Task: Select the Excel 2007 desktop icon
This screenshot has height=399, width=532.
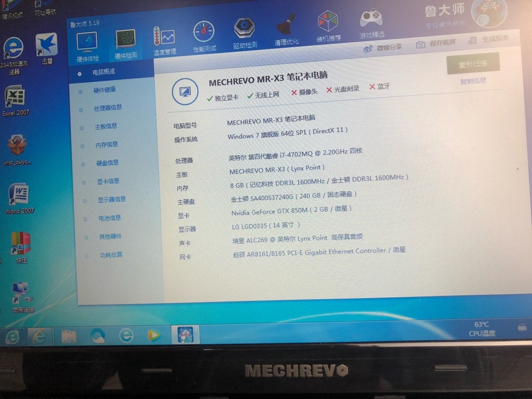Action: click(x=15, y=101)
